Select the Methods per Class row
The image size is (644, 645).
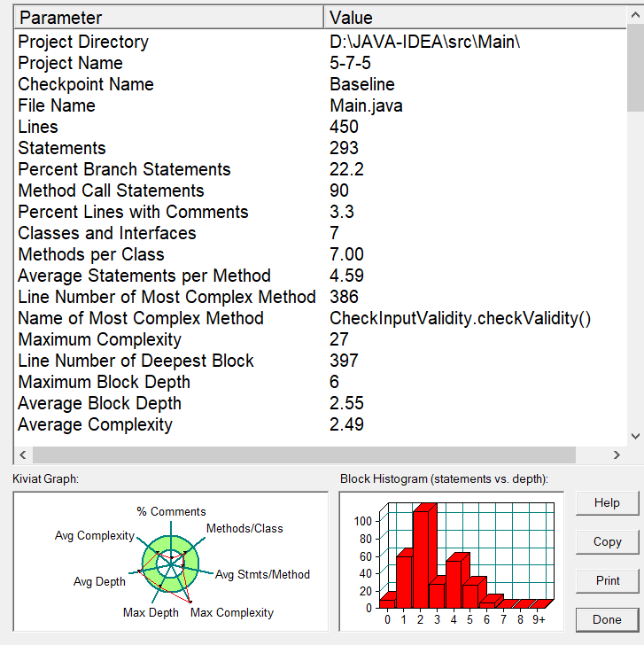click(321, 254)
